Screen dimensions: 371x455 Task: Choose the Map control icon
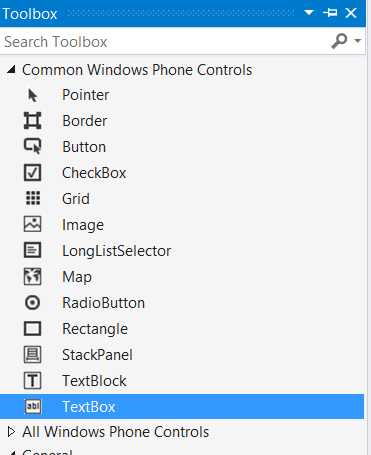point(32,277)
